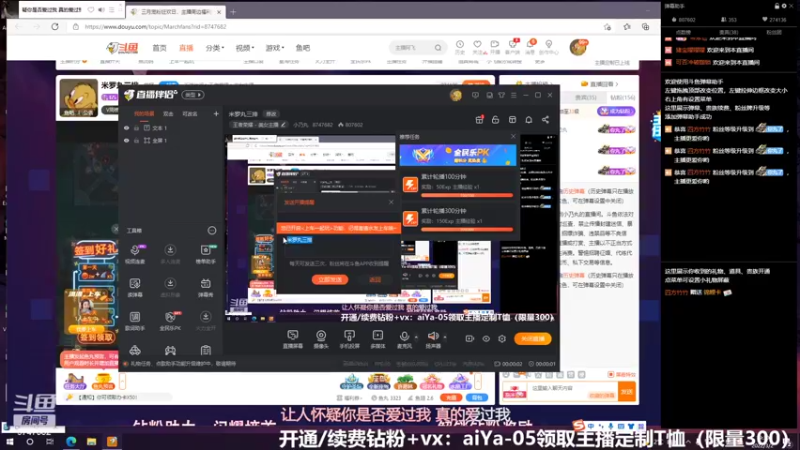800x450 pixels.
Task: Open Edge from the taskbar
Action: point(70,441)
